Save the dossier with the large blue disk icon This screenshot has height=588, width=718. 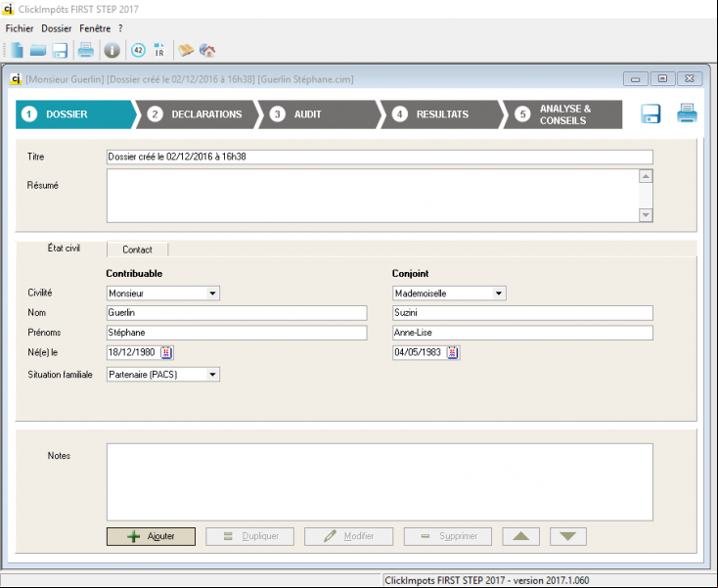[651, 113]
